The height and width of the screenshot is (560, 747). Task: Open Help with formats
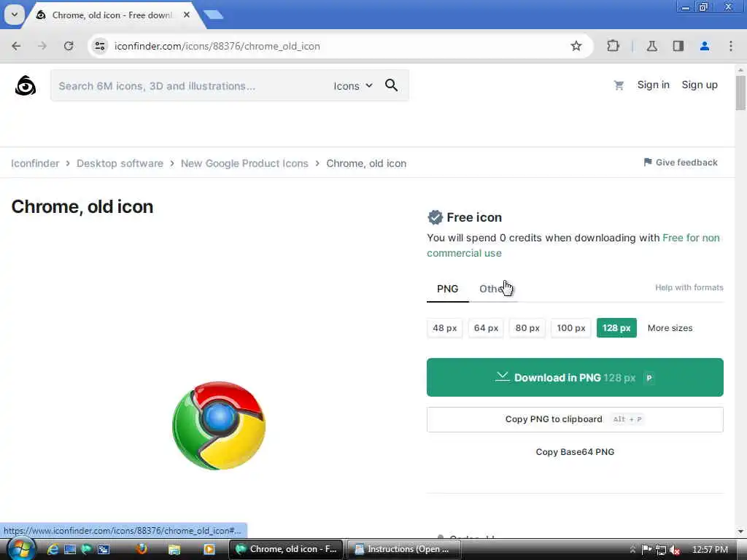pos(689,287)
